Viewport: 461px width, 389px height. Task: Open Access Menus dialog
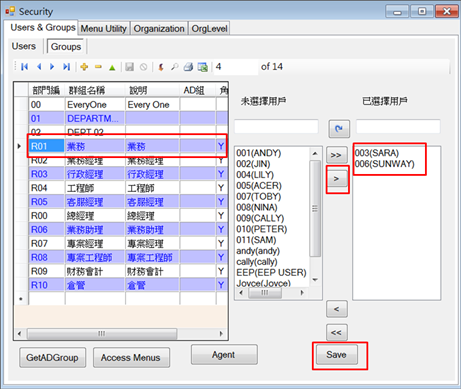click(x=131, y=358)
